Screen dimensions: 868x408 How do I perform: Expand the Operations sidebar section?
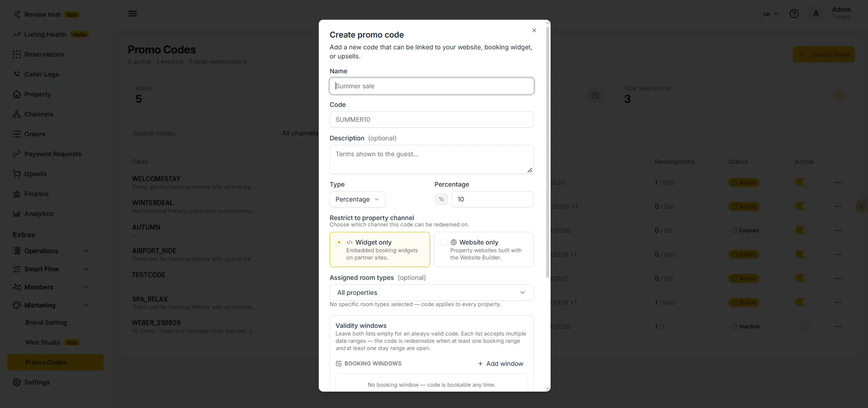[51, 251]
